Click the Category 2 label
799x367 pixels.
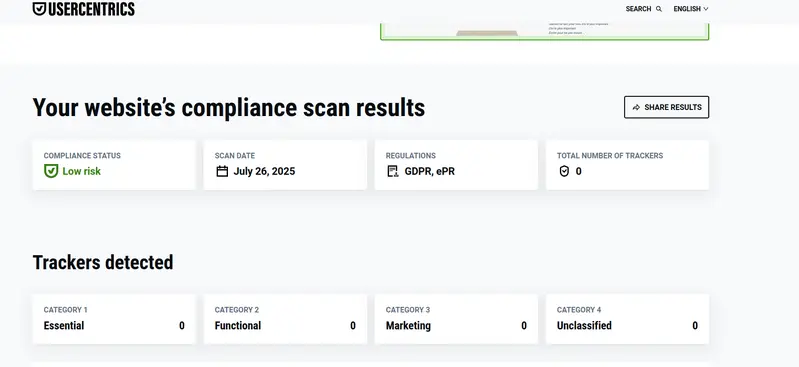237,309
